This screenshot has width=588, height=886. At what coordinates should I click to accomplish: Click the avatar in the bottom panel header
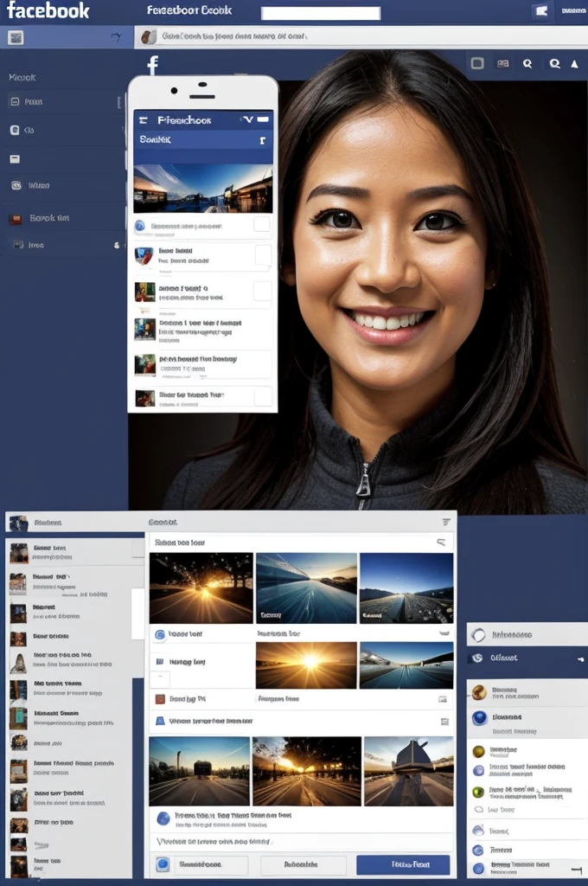pos(19,523)
